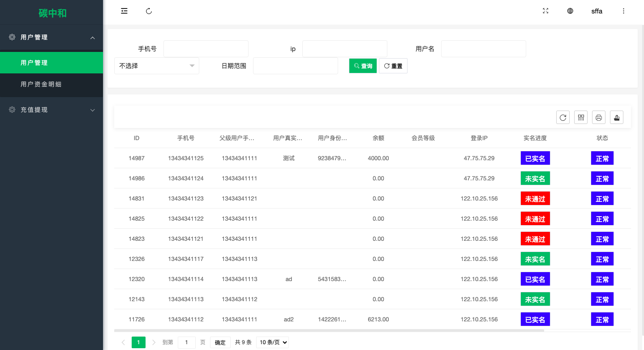Select the 用户管理 submenu item
The height and width of the screenshot is (350, 644).
click(x=34, y=63)
